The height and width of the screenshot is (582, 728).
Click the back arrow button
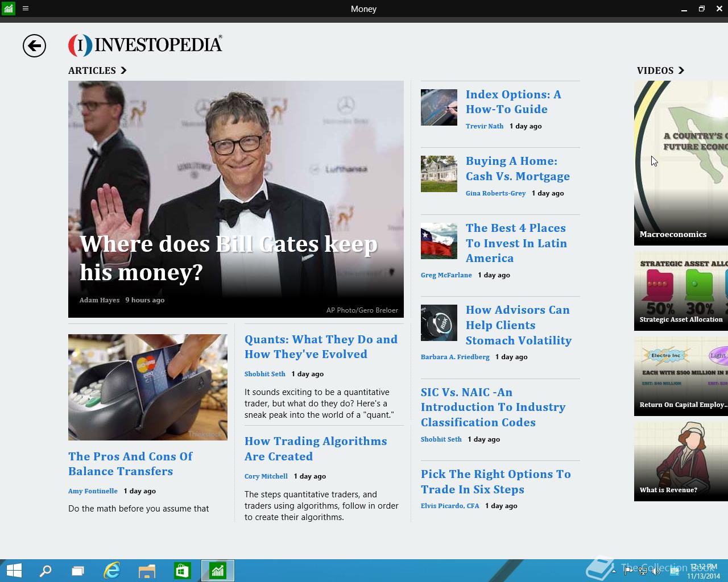click(x=34, y=46)
